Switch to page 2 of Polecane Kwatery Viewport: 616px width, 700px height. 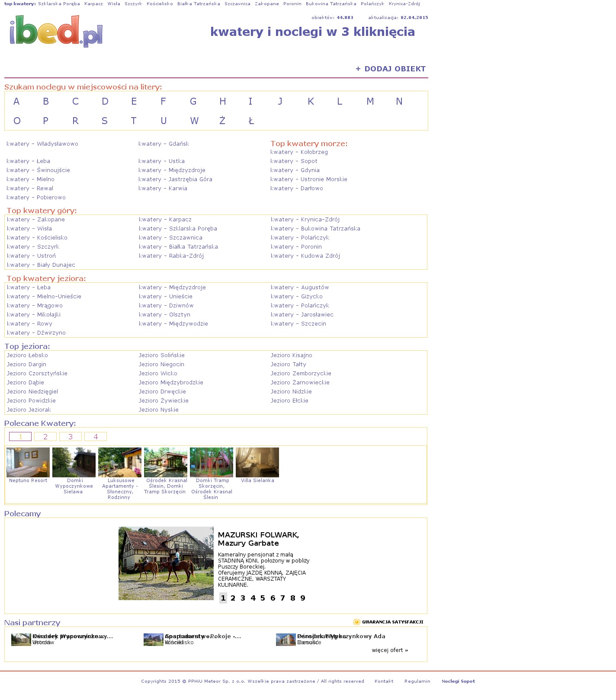(x=45, y=437)
